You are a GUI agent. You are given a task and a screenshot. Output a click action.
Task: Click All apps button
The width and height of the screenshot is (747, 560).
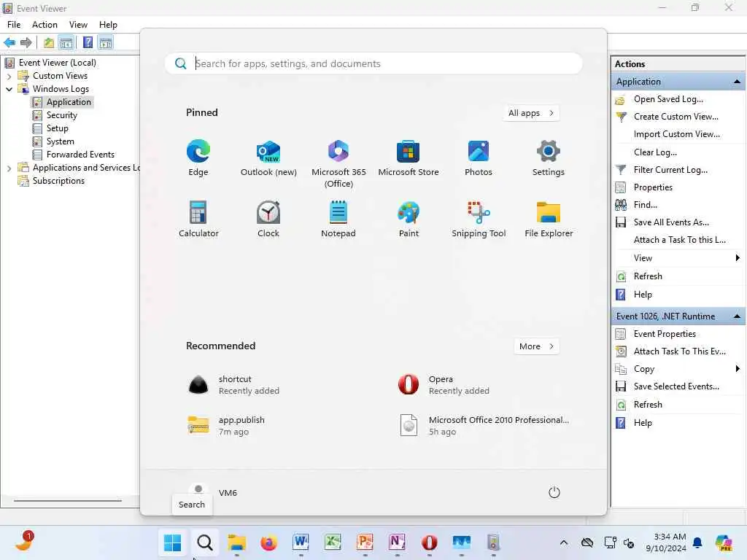[531, 113]
